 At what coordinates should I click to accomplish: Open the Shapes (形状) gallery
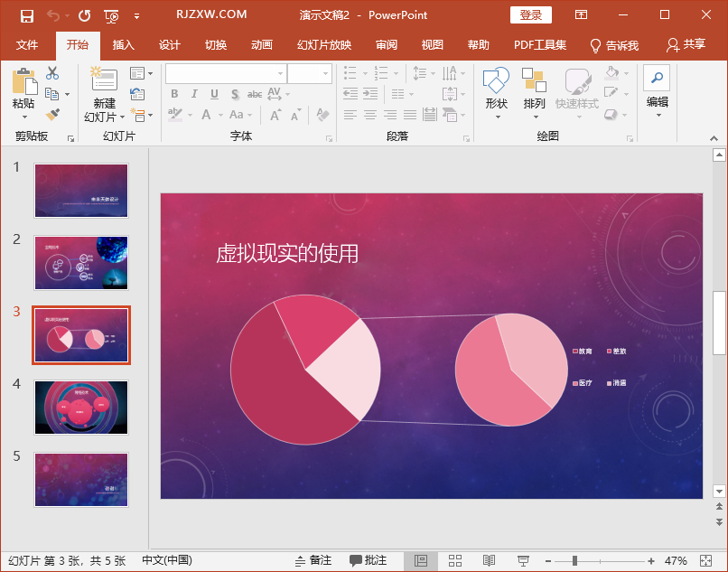click(496, 93)
